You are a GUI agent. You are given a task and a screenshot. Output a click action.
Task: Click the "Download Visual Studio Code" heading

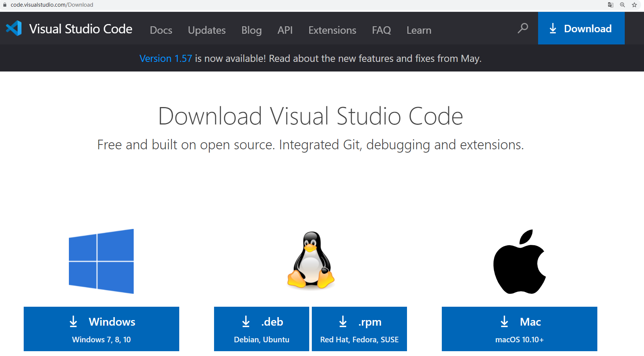tap(310, 116)
